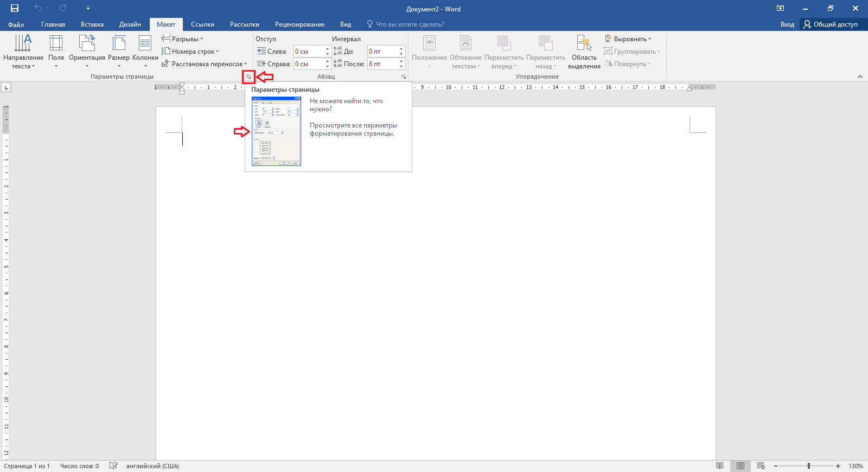Open the Параметры страницы dialog launcher
This screenshot has height=472, width=868.
pyautogui.click(x=248, y=77)
